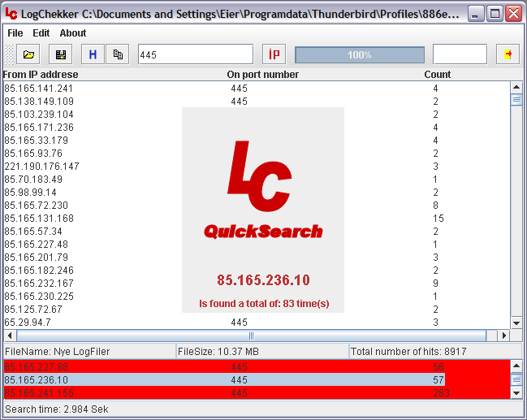Open the Edit menu
527x420 pixels.
[41, 33]
